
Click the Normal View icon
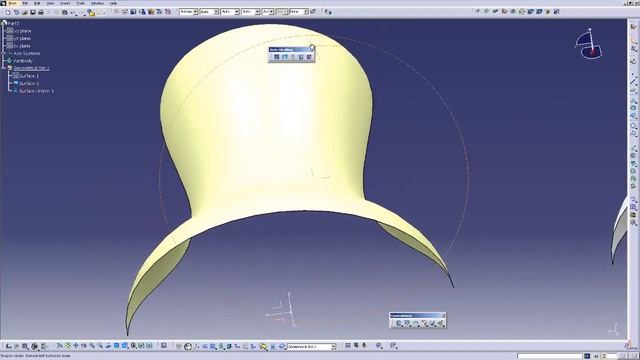pyautogui.click(x=108, y=346)
